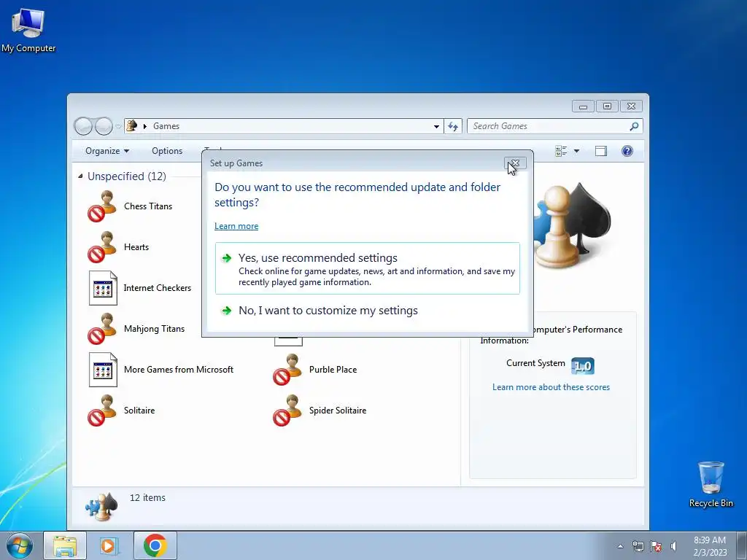Screen dimensions: 747x560
Task: Click the Options toolbar item
Action: (x=167, y=151)
